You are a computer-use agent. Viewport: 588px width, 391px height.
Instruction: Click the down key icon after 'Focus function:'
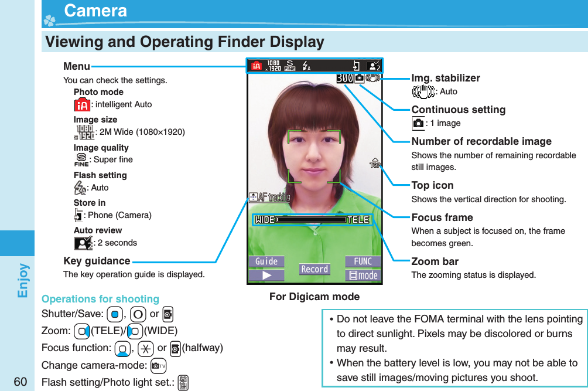click(x=122, y=348)
